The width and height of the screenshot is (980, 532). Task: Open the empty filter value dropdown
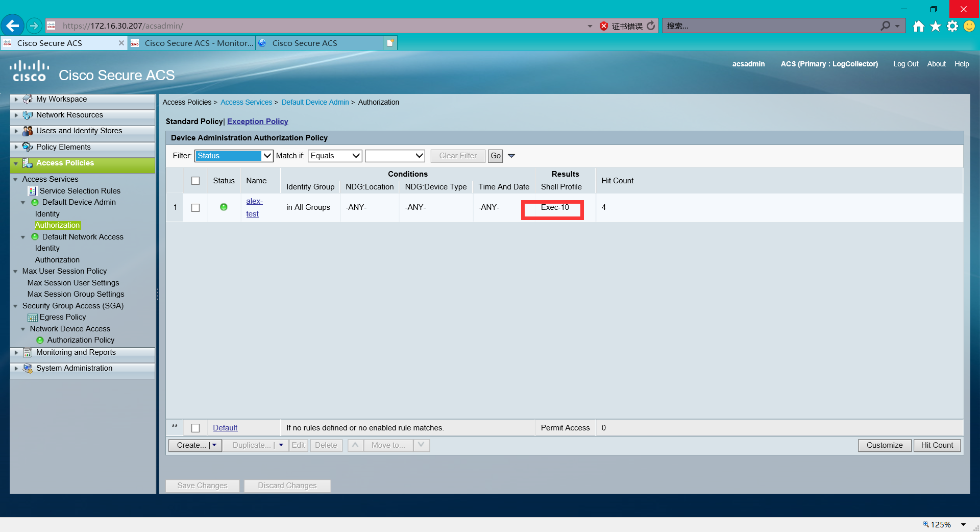tap(395, 156)
